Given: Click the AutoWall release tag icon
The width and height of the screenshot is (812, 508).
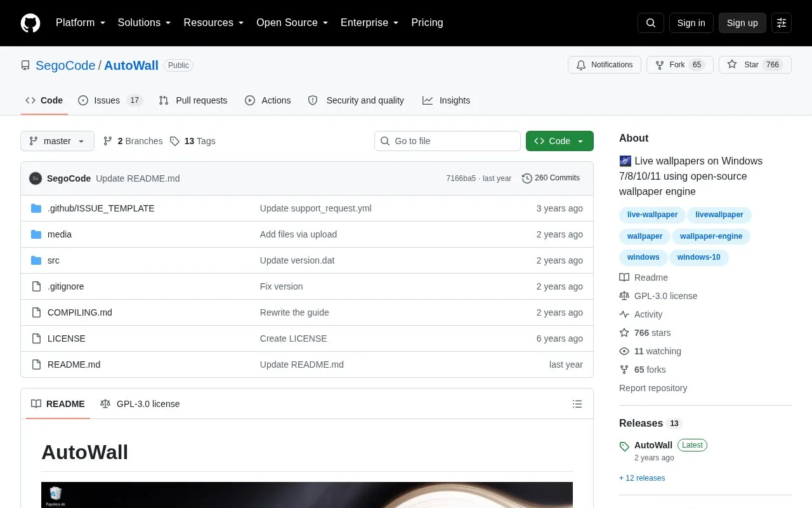Looking at the screenshot, I should point(624,446).
